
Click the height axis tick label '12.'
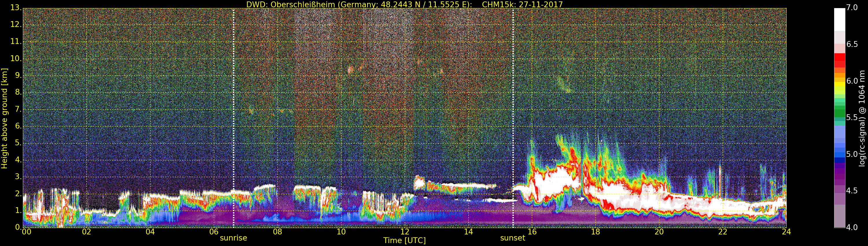point(16,25)
